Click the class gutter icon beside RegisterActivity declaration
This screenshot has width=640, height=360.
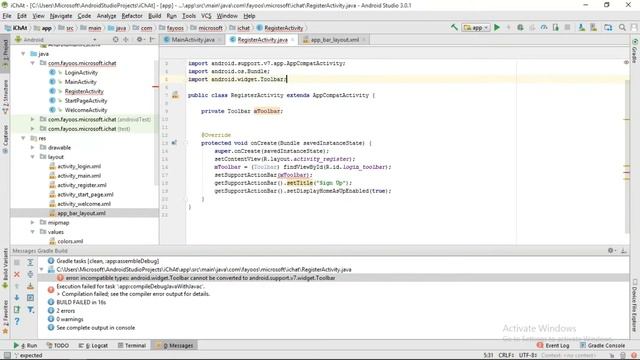(175, 95)
